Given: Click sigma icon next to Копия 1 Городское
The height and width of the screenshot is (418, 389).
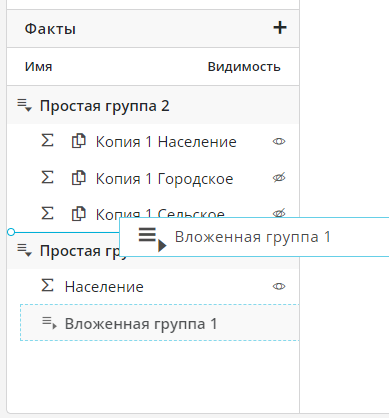Looking at the screenshot, I should coord(47,177).
